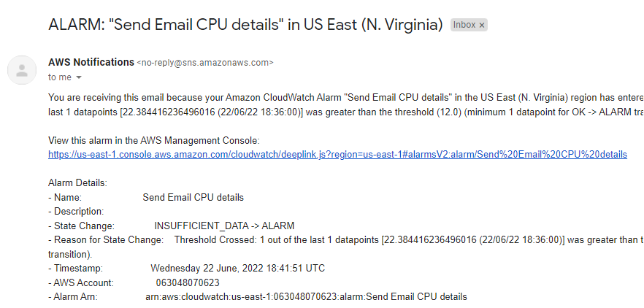
Task: Select the Alarm Arn value text
Action: [x=306, y=296]
